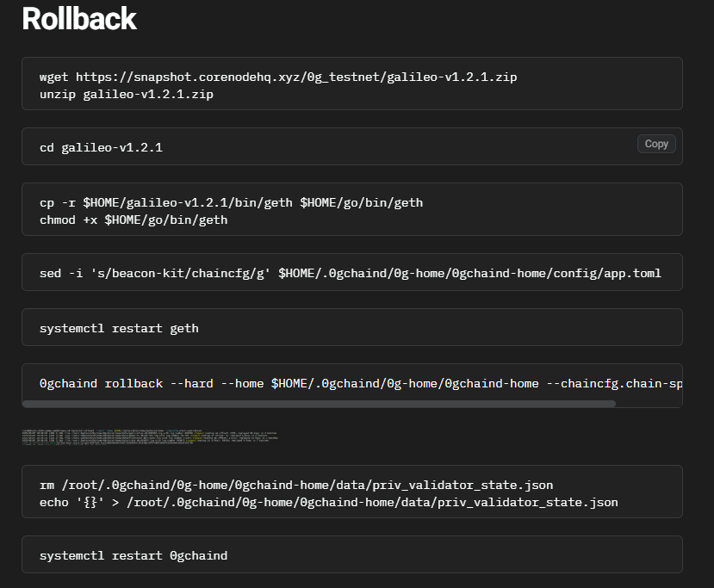714x588 pixels.
Task: Click the horizontal scrollbar under the rollback command
Action: 319,404
